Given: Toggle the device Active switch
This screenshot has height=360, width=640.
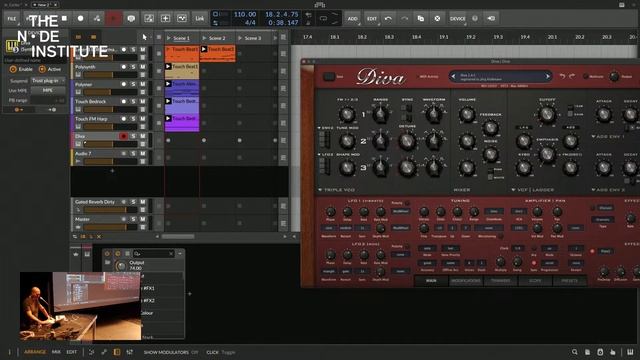Looking at the screenshot, I should [x=42, y=69].
